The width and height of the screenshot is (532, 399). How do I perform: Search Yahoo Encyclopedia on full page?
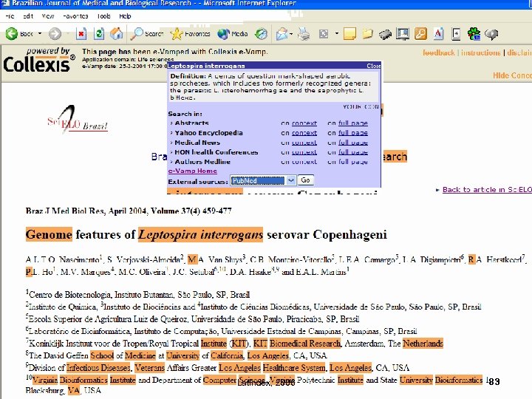coord(353,133)
